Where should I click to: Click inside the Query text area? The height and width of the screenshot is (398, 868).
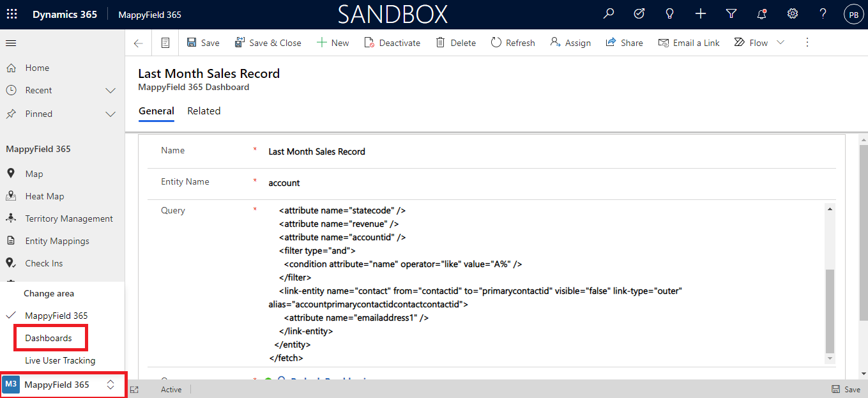(x=546, y=284)
